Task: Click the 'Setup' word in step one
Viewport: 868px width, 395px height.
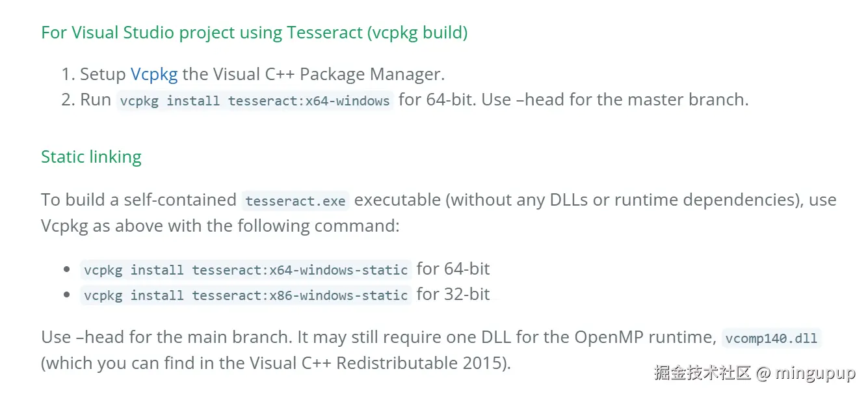Action: click(103, 74)
